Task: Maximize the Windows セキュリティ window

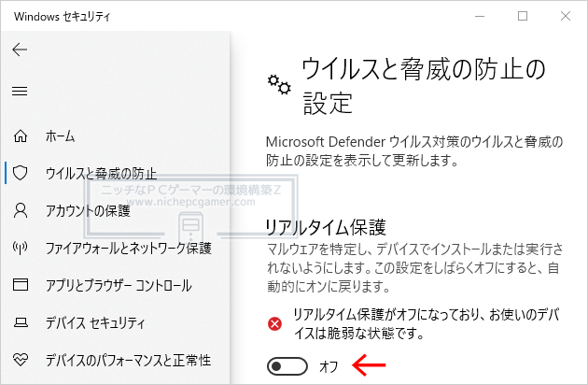Action: pos(523,16)
